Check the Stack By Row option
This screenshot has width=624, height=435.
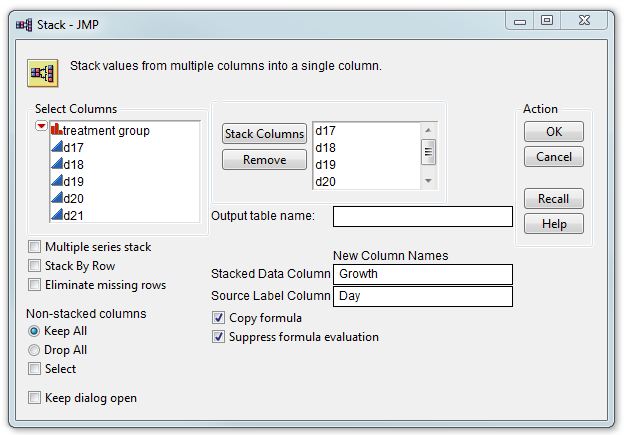tap(36, 266)
